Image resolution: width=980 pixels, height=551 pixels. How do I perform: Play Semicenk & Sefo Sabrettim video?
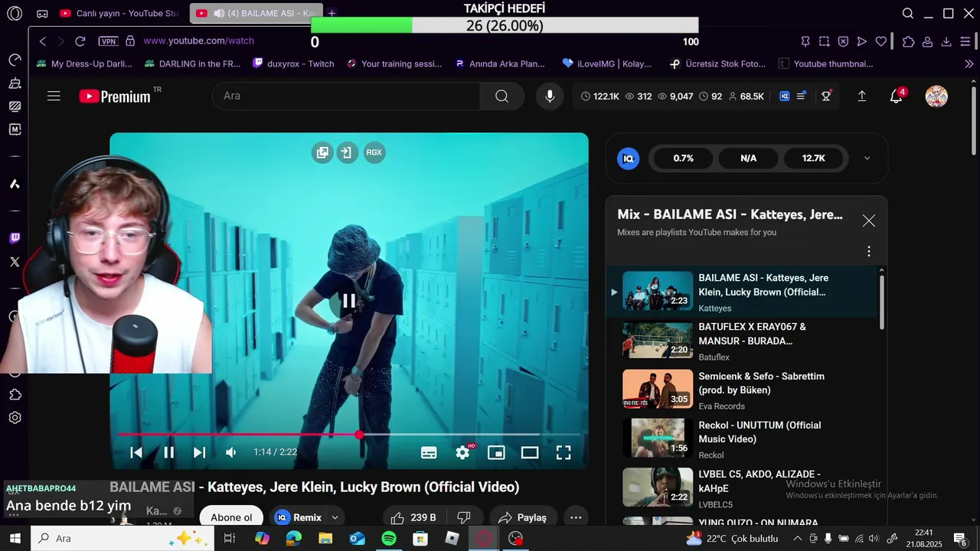[743, 390]
